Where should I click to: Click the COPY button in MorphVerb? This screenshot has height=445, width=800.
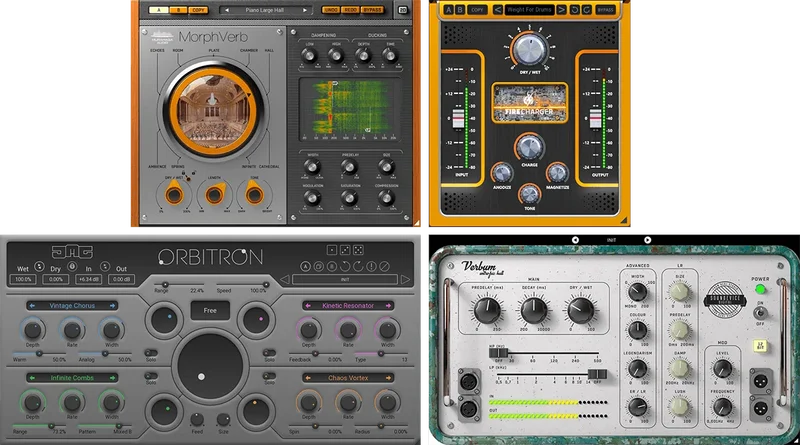click(198, 10)
